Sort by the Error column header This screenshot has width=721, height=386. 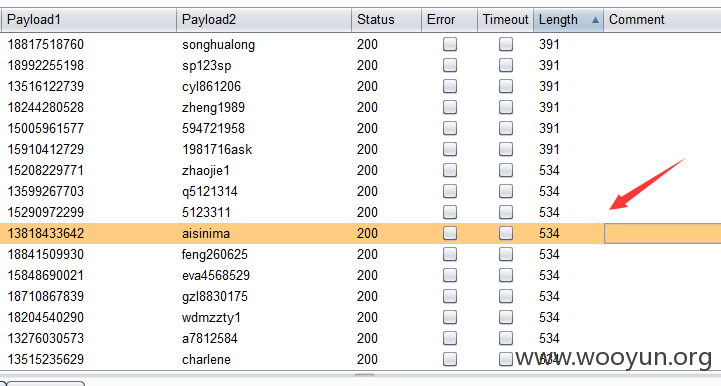click(449, 20)
